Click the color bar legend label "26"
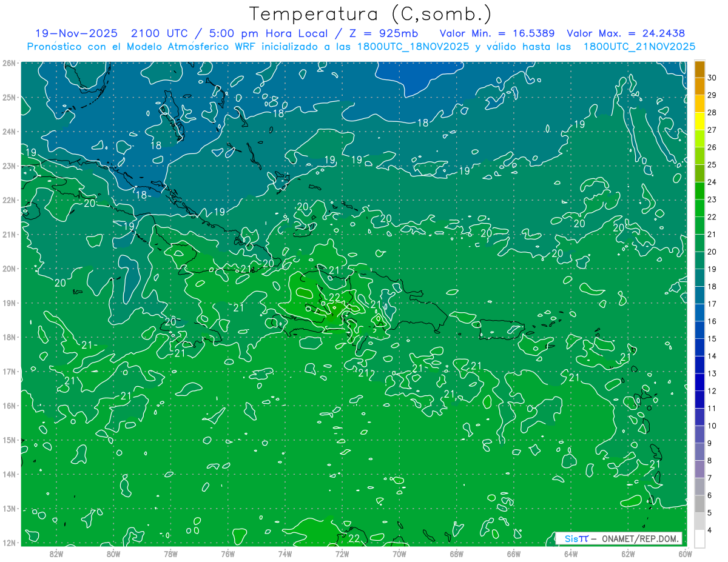The image size is (728, 562). pyautogui.click(x=712, y=147)
